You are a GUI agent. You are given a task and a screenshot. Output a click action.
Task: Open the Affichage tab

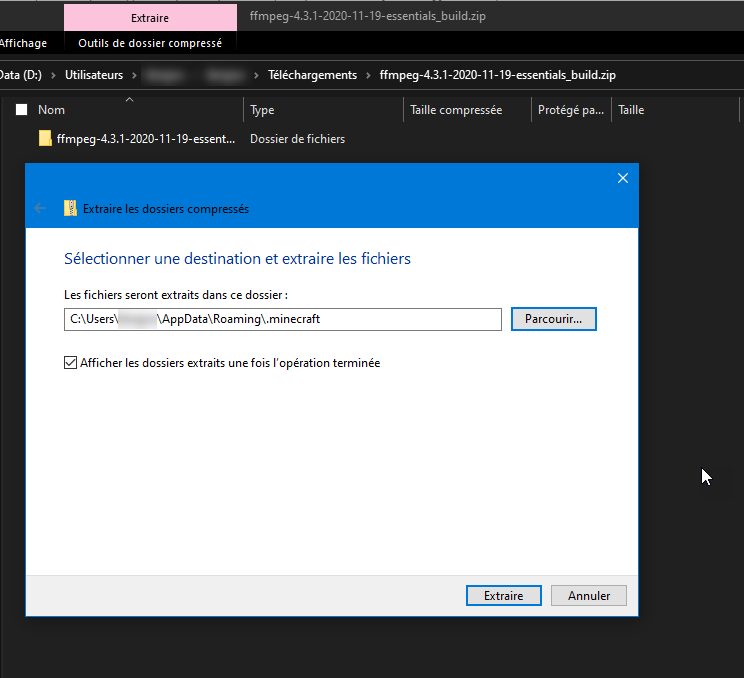coord(23,43)
